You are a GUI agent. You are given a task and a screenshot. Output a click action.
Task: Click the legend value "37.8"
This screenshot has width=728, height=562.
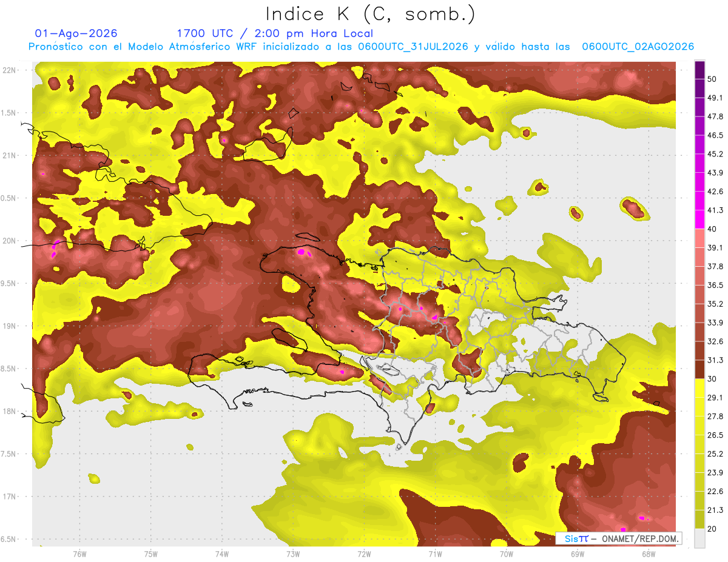point(715,266)
